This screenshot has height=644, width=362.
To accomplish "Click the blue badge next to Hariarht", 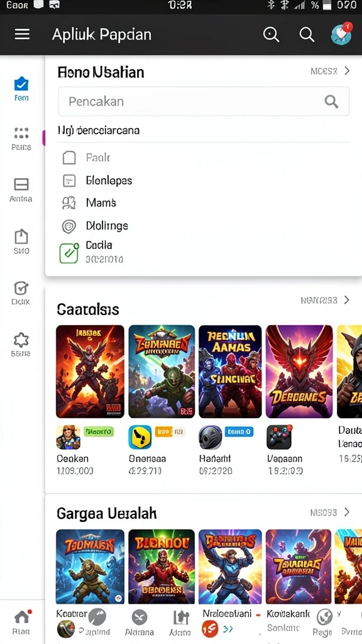I will coord(239,431).
